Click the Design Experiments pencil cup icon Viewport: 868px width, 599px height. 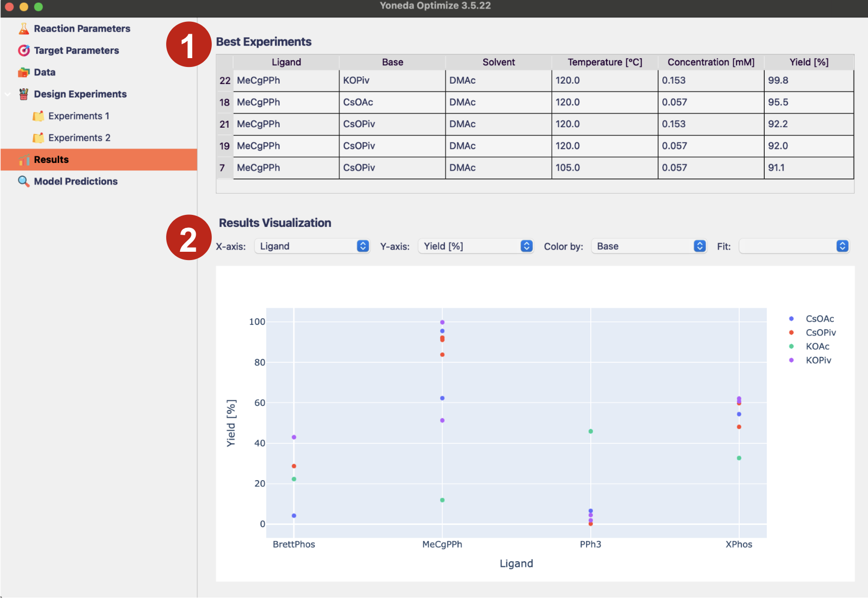(x=24, y=94)
